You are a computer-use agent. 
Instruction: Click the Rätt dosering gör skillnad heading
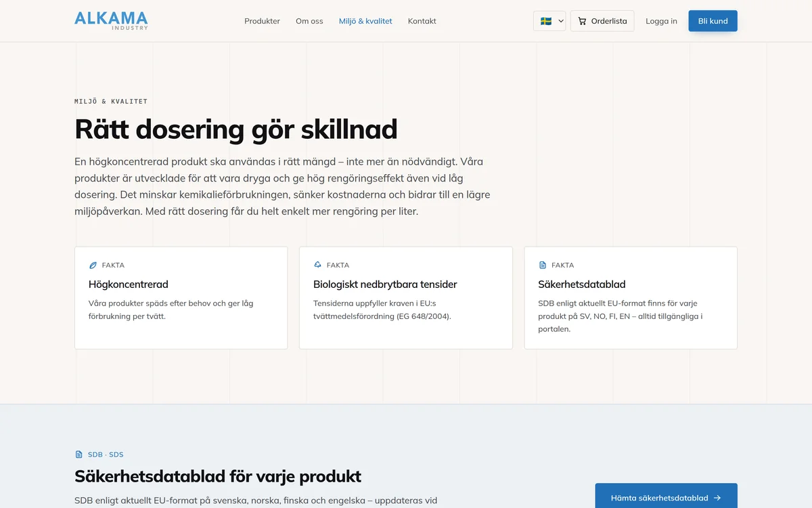[x=236, y=129]
